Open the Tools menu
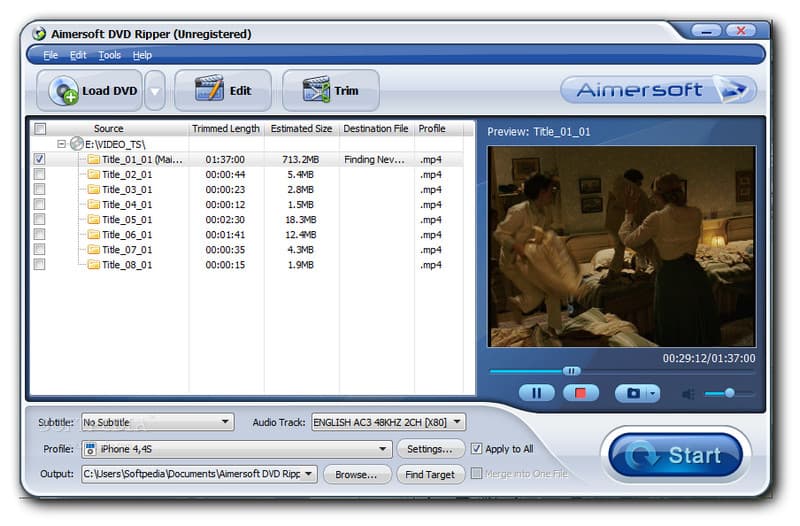Screen dimensions: 800x526 [110, 55]
